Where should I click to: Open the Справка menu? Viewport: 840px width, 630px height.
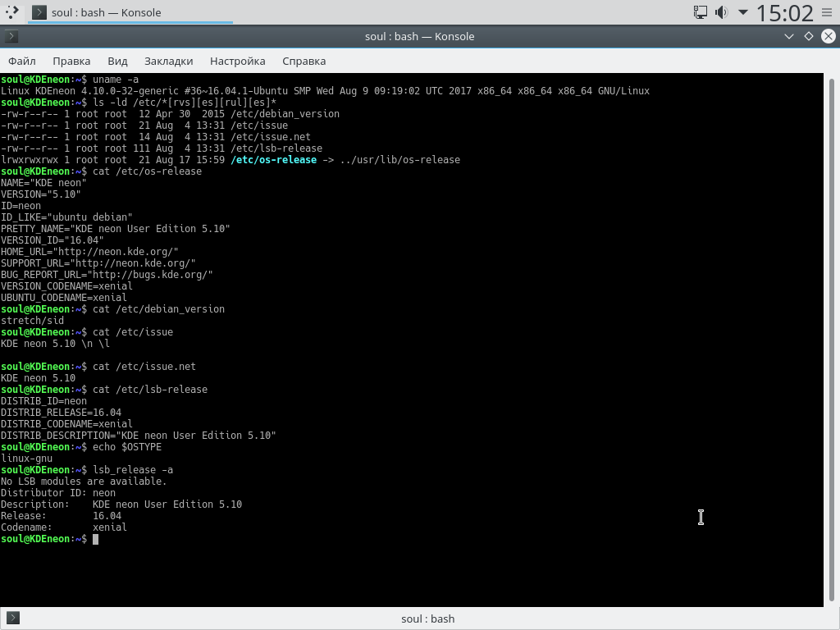click(x=304, y=61)
